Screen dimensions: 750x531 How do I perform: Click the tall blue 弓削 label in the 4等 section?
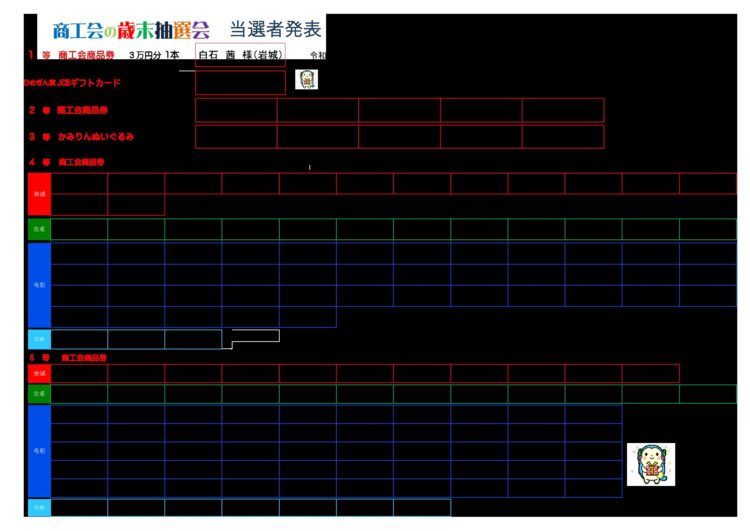coord(39,285)
